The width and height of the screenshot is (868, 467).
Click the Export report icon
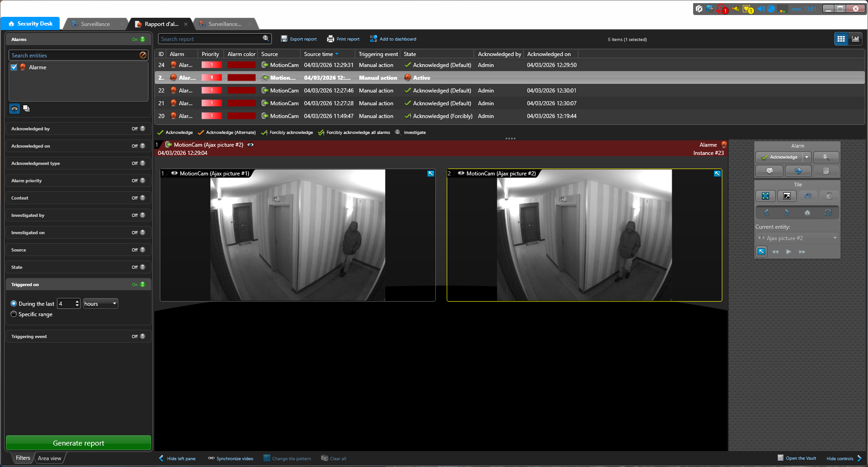(x=284, y=39)
